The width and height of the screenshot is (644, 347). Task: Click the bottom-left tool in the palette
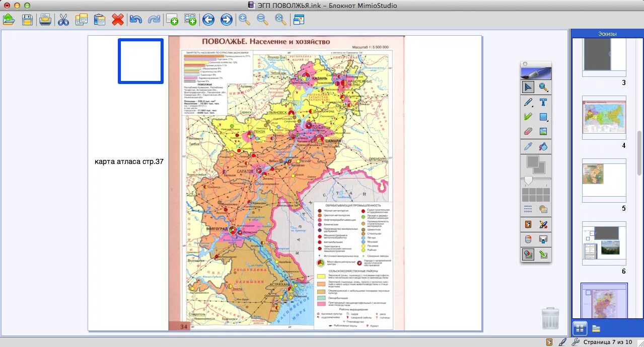coord(528,254)
